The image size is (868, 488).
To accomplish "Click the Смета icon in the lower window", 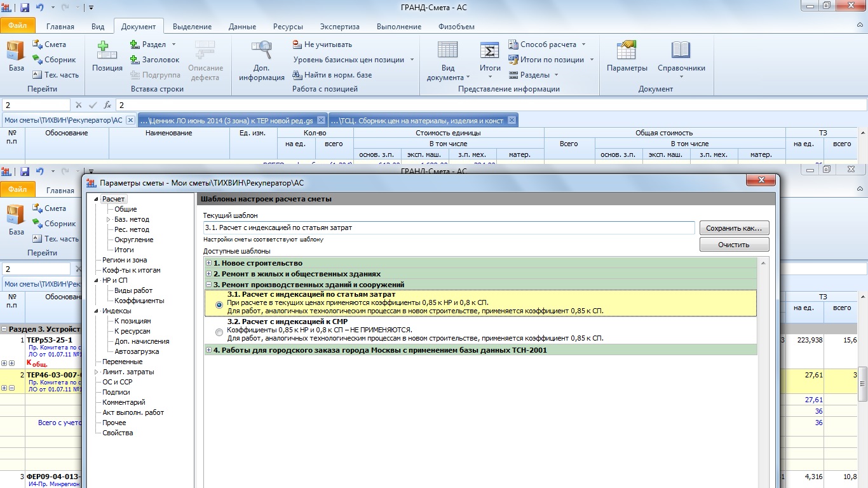I will pyautogui.click(x=49, y=208).
